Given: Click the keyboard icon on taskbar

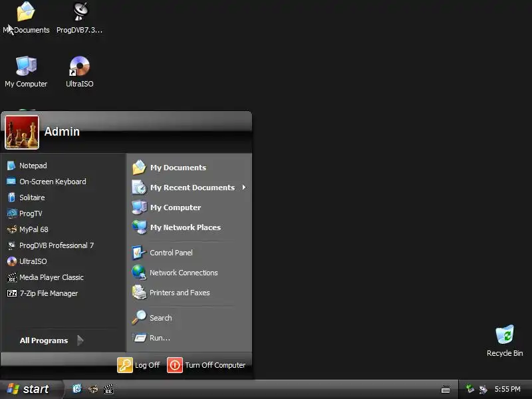Looking at the screenshot, I should 446,390.
